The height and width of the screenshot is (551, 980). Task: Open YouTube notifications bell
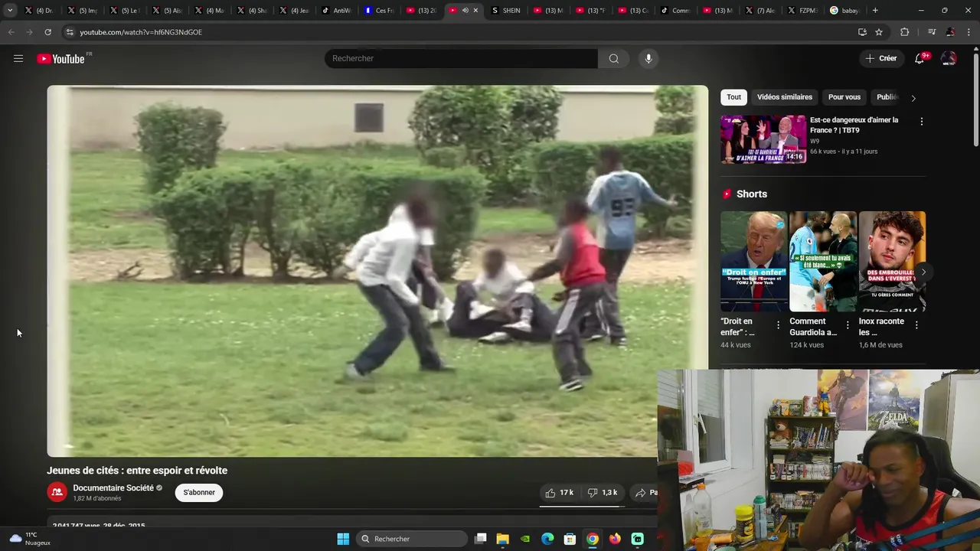pyautogui.click(x=920, y=58)
